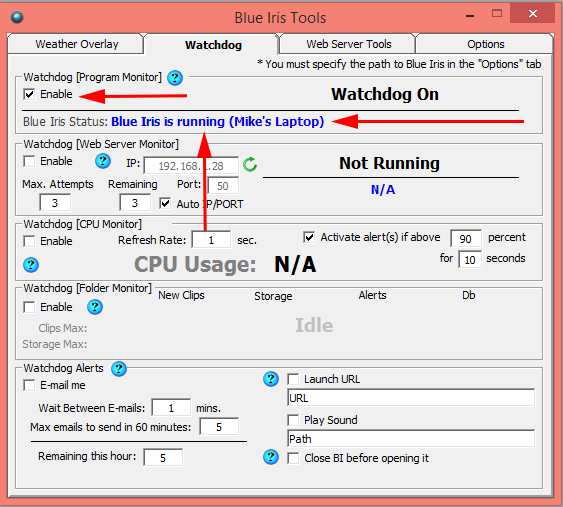Open help beside Close BI before opening
Screen dimensions: 563x507
(271, 457)
